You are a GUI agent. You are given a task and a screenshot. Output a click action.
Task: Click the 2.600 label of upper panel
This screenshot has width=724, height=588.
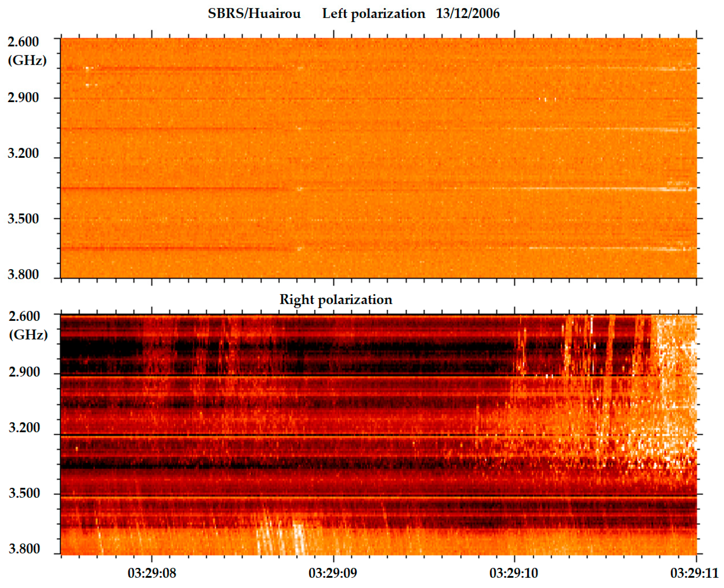point(23,42)
